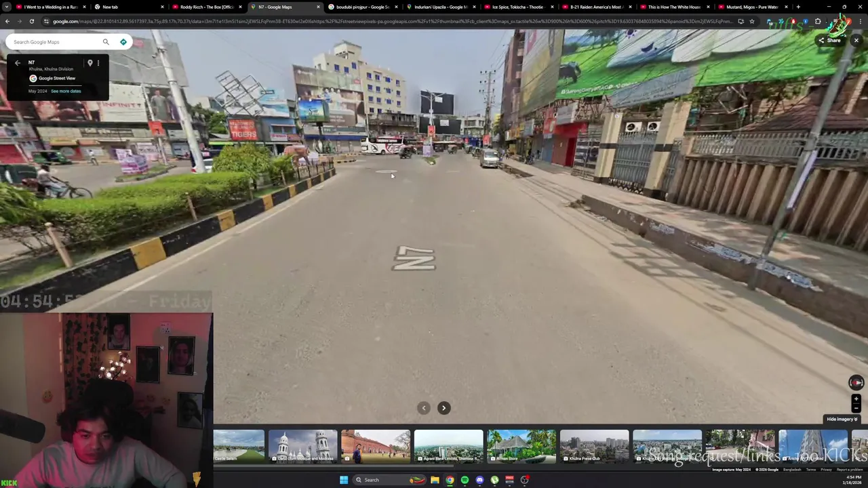868x488 pixels.
Task: Open the Castle Salam thumbnail
Action: pyautogui.click(x=239, y=446)
